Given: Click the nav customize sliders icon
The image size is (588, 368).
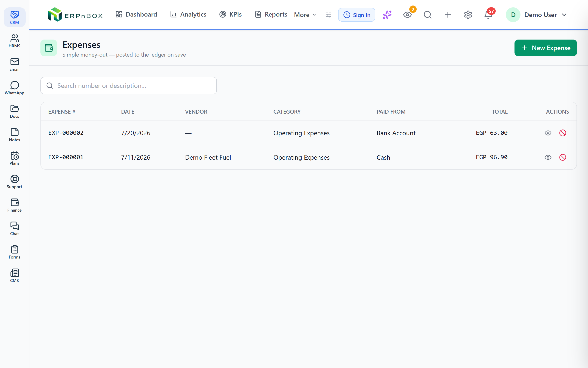Looking at the screenshot, I should 328,14.
